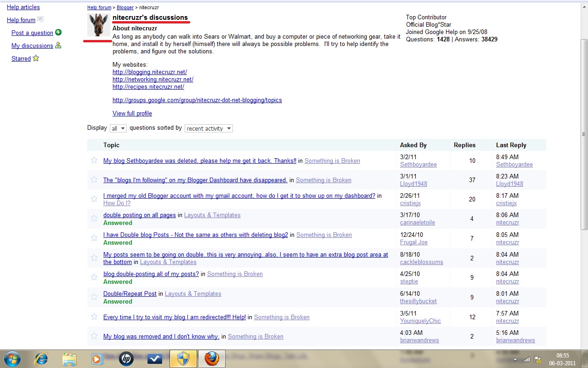Image resolution: width=588 pixels, height=368 pixels.
Task: Open My discussions
Action: coord(32,46)
